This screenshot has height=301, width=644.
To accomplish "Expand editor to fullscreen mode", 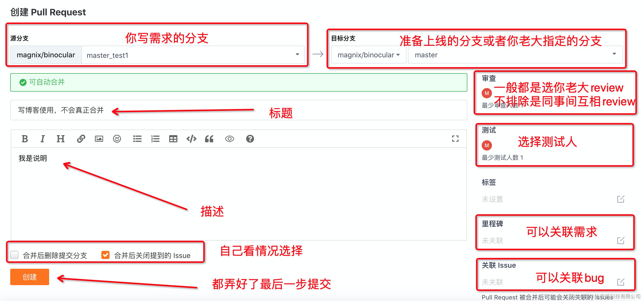I will [x=455, y=139].
